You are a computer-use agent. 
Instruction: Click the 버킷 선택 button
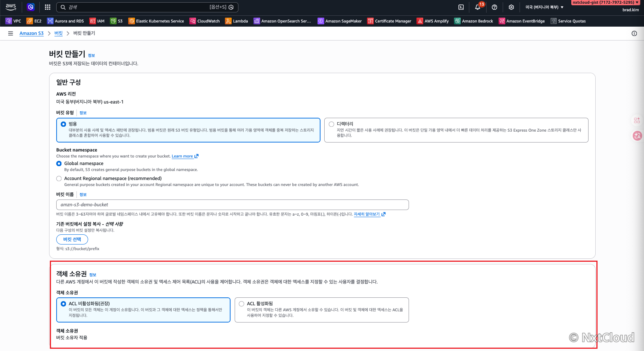click(72, 239)
